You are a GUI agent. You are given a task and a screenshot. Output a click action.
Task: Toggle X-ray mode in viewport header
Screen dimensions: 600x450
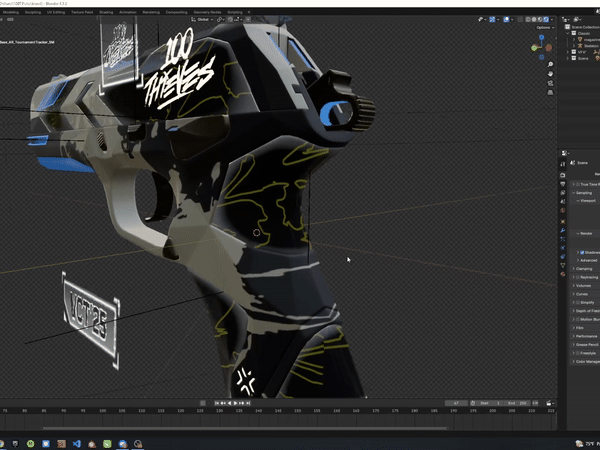click(x=520, y=19)
